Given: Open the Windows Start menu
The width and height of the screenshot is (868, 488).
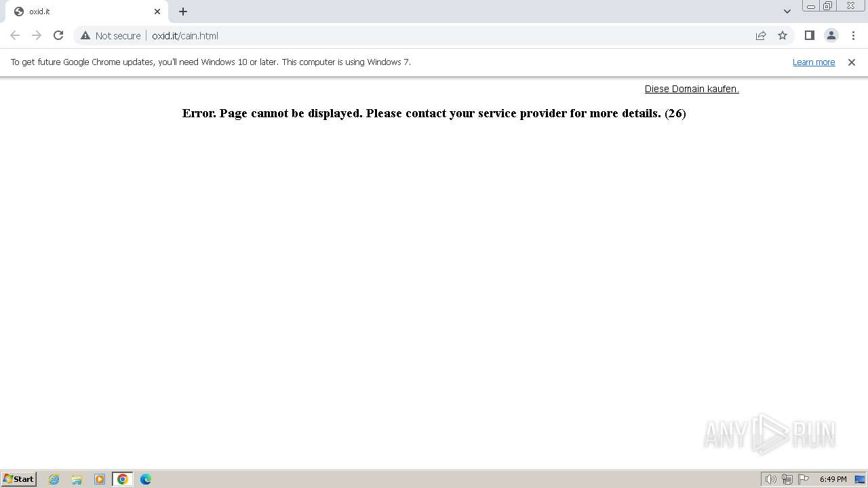Looking at the screenshot, I should click(19, 479).
